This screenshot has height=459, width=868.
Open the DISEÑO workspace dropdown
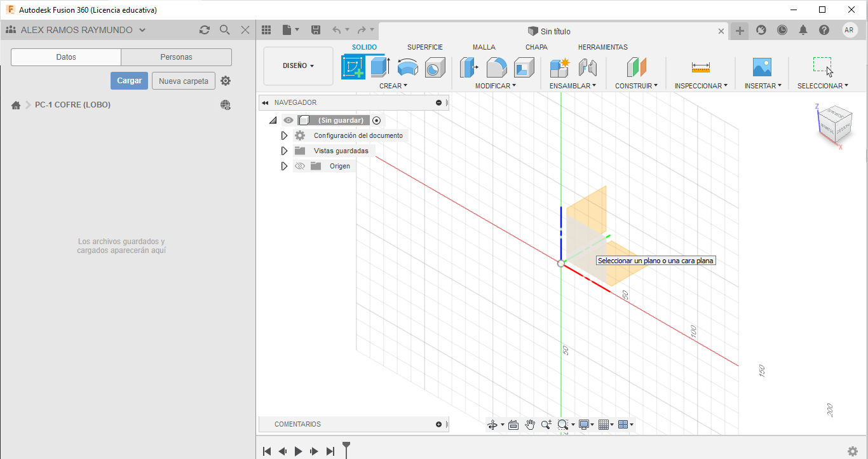coord(298,65)
